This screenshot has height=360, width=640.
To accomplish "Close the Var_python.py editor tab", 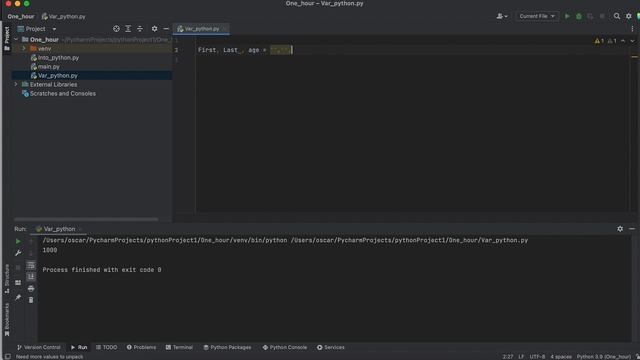I will 224,29.
